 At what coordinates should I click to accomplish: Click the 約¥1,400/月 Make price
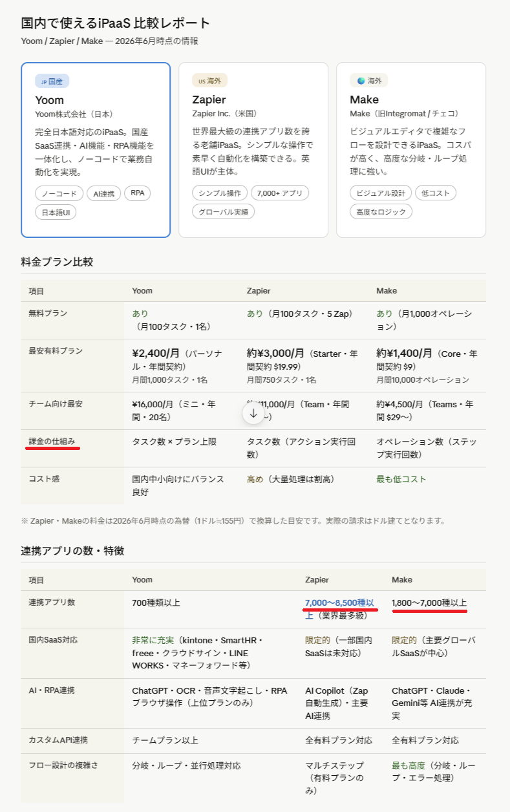[405, 354]
